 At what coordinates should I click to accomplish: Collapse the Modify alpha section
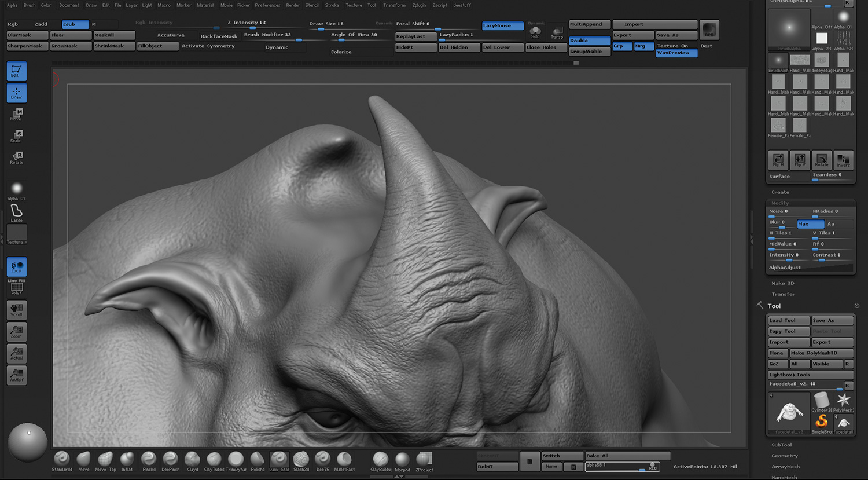pyautogui.click(x=780, y=203)
